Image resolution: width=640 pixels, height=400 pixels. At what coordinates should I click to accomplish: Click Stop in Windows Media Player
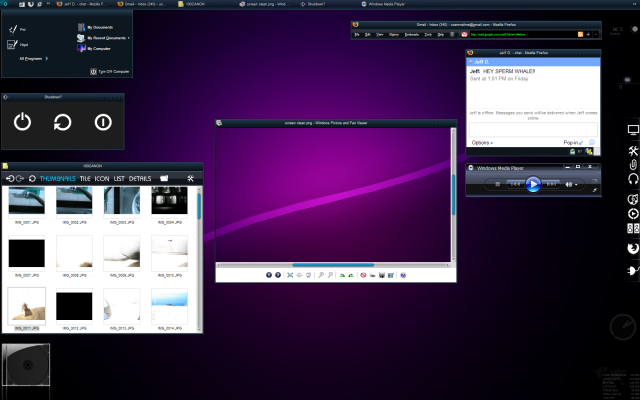(497, 184)
